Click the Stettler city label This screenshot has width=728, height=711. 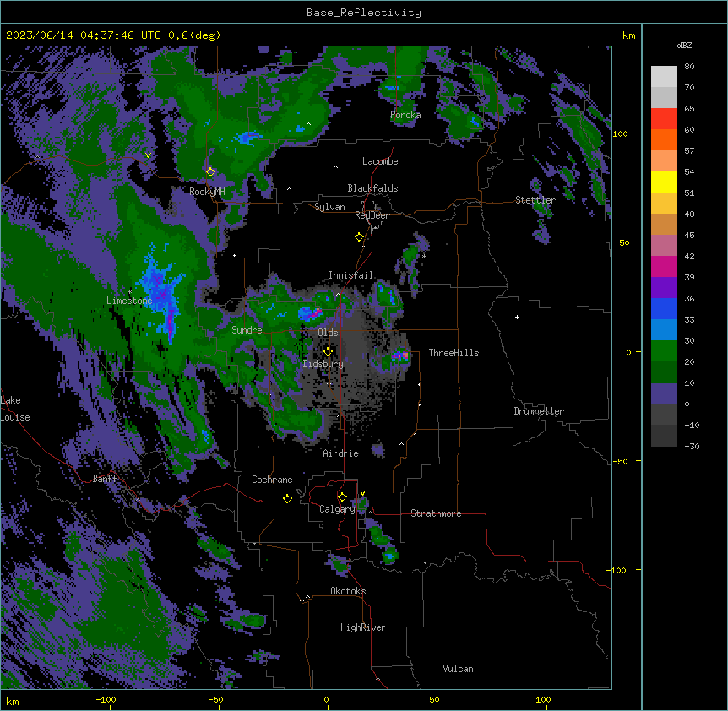535,200
